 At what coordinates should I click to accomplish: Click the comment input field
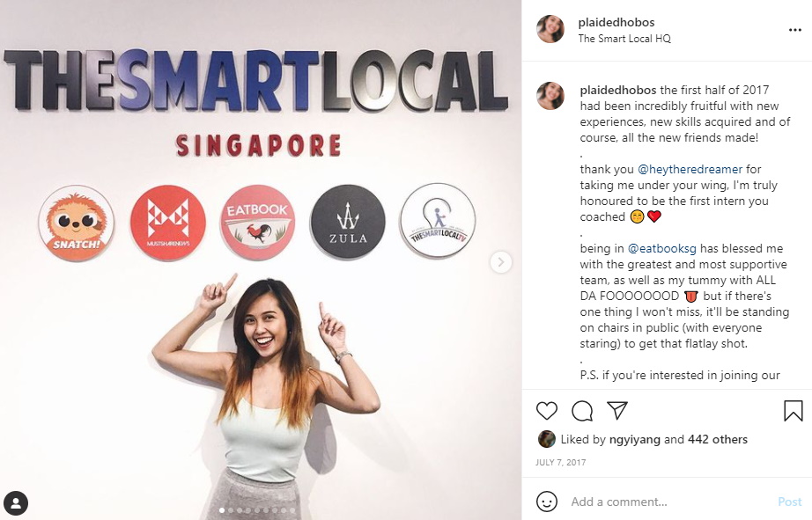click(x=668, y=502)
